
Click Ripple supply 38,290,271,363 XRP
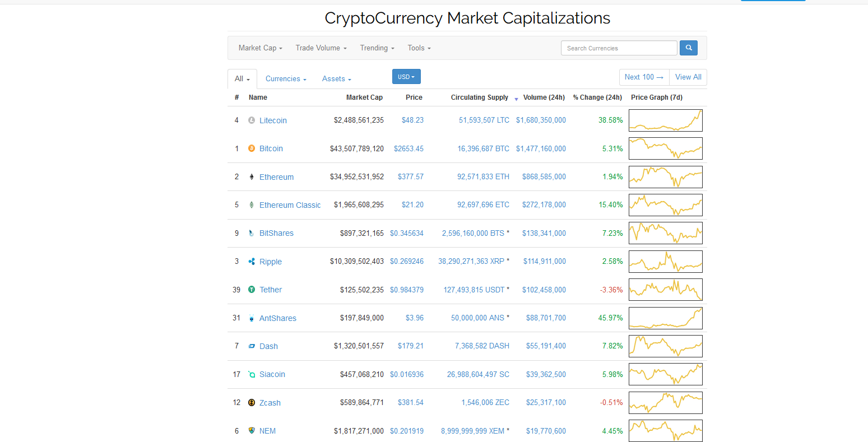coord(471,261)
